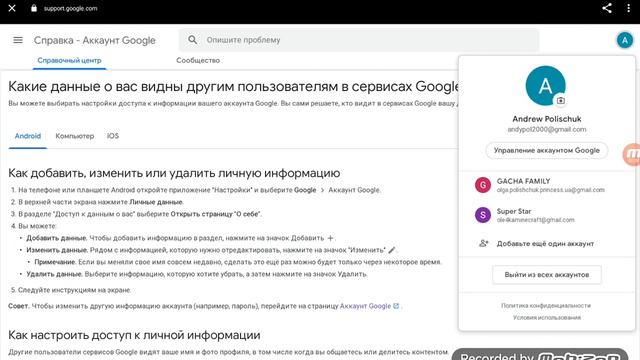Image resolution: width=640 pixels, height=360 pixels.
Task: Click the external-link icon after 'Аккаунт Google'
Action: tap(396, 306)
